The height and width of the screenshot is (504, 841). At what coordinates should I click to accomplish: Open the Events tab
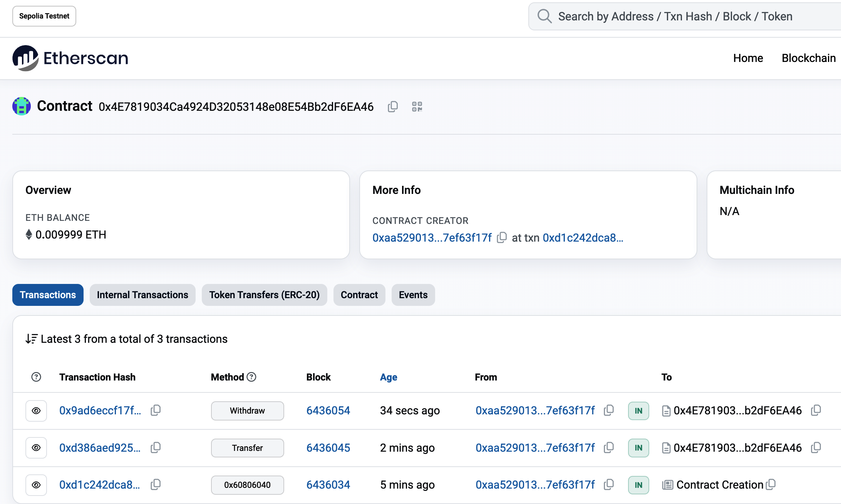[413, 295]
